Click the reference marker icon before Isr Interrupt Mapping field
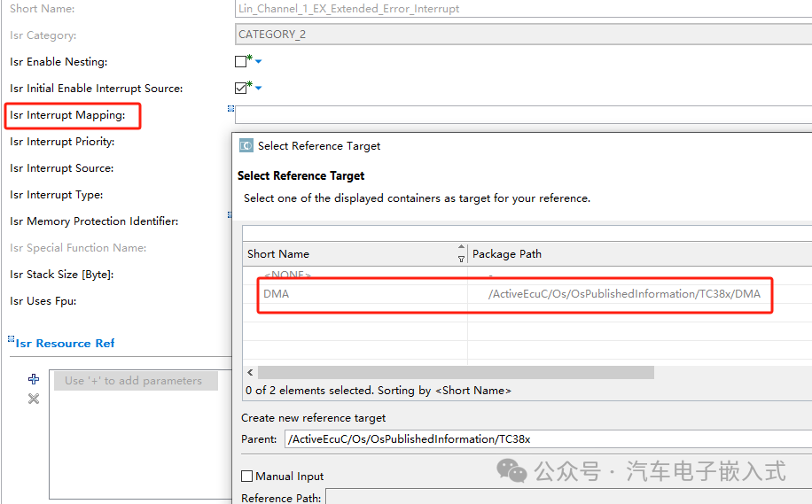Viewport: 812px width, 504px height. point(230,108)
